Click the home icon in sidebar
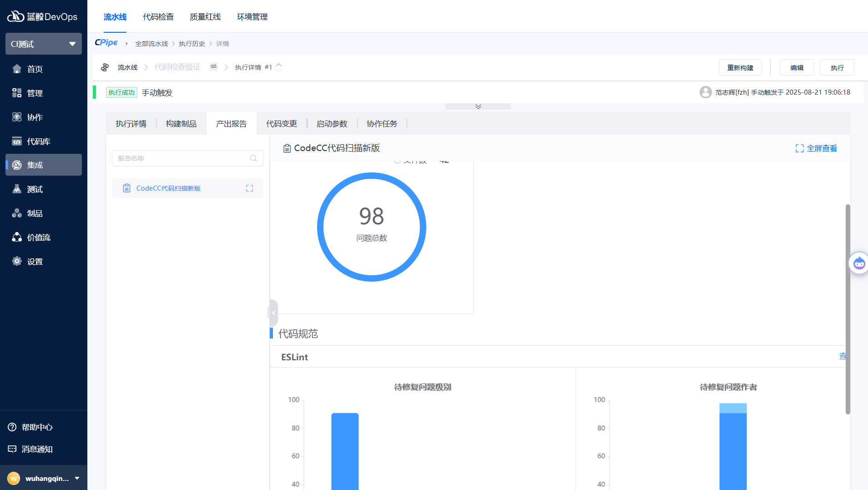This screenshot has width=868, height=490. (x=17, y=69)
